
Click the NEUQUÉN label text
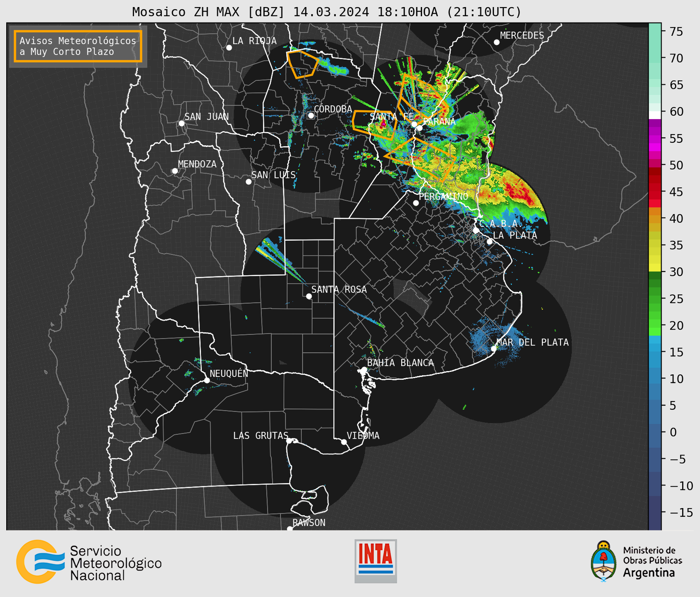pos(229,373)
